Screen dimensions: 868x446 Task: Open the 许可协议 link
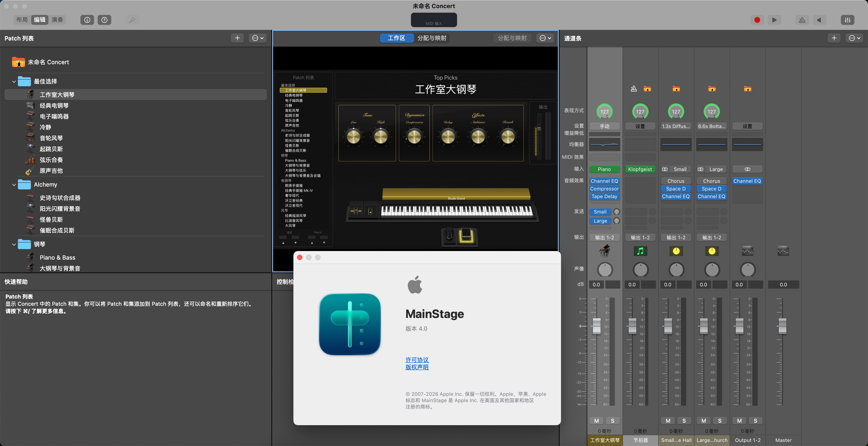(x=417, y=360)
